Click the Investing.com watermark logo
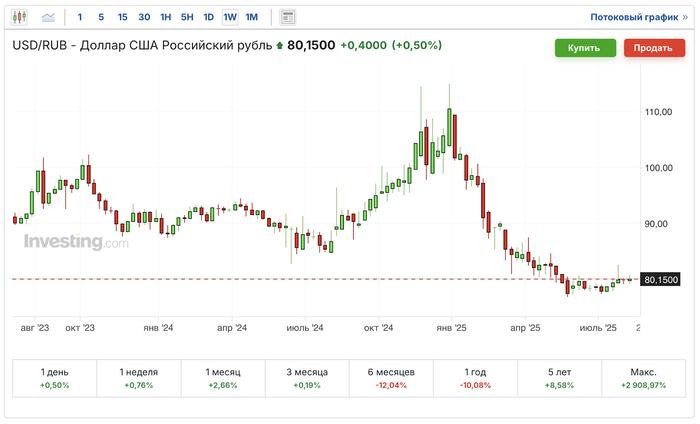Screen dimensions: 700x424 (76, 242)
